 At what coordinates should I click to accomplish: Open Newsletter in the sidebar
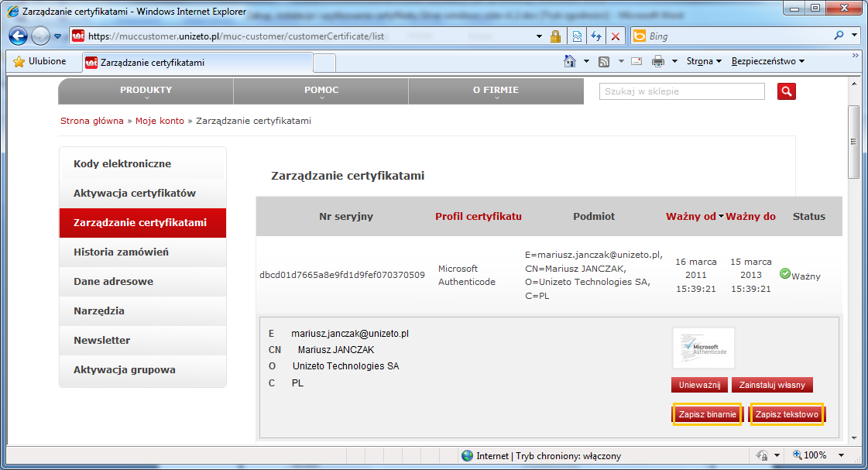point(142,340)
